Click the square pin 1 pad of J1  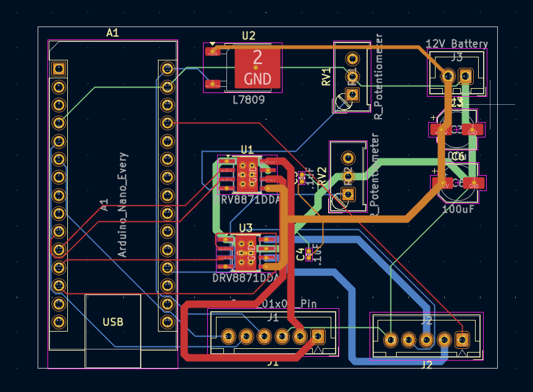318,336
